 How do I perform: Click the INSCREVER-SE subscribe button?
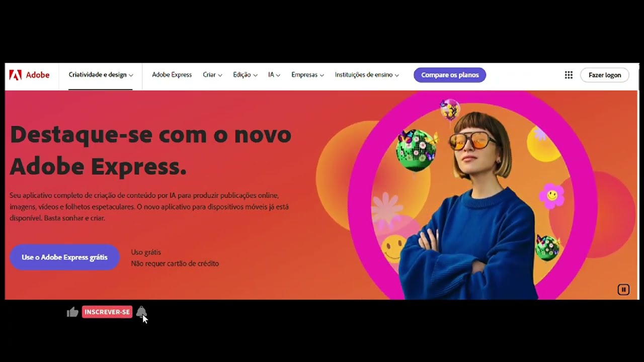click(107, 312)
